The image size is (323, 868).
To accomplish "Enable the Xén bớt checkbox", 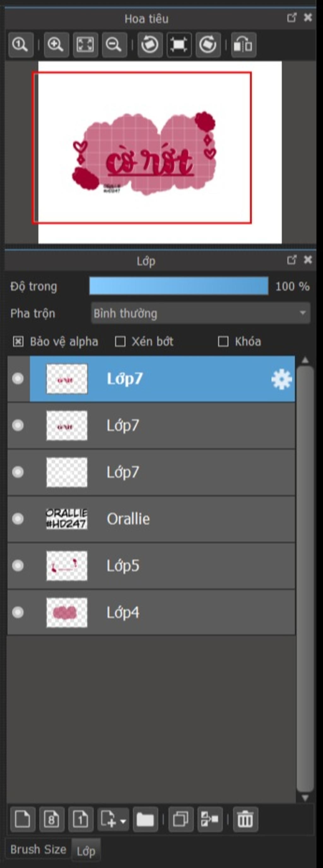I will [120, 342].
